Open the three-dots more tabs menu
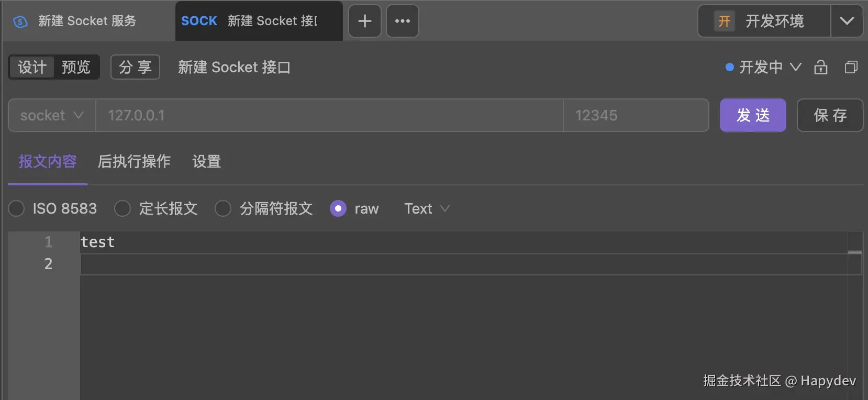Viewport: 868px width, 400px height. pyautogui.click(x=402, y=21)
